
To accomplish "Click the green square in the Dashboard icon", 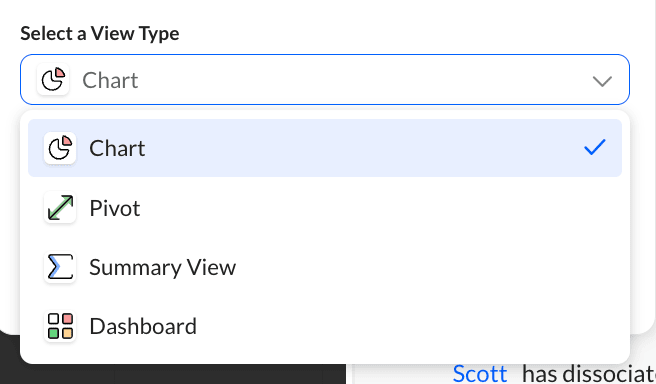I will point(53,333).
